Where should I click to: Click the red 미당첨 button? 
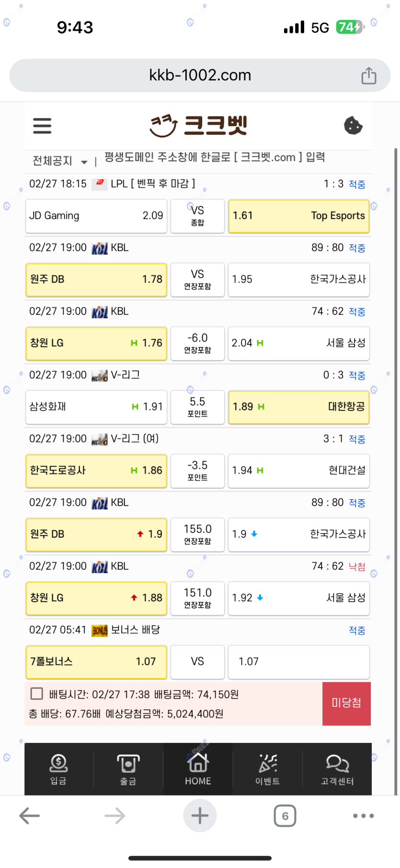point(346,703)
